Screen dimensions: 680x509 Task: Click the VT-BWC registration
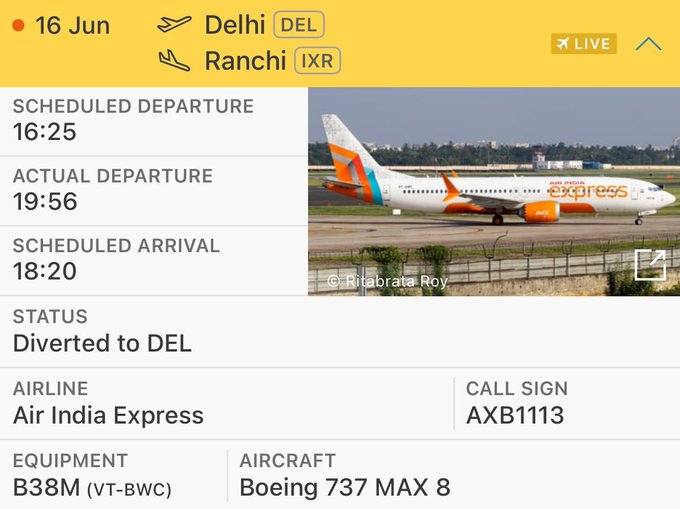click(x=129, y=490)
